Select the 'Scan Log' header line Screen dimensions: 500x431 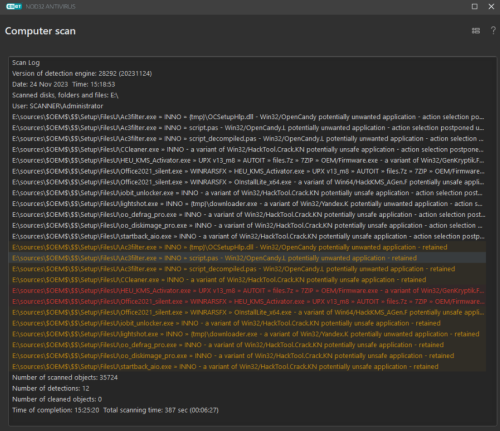(x=26, y=63)
